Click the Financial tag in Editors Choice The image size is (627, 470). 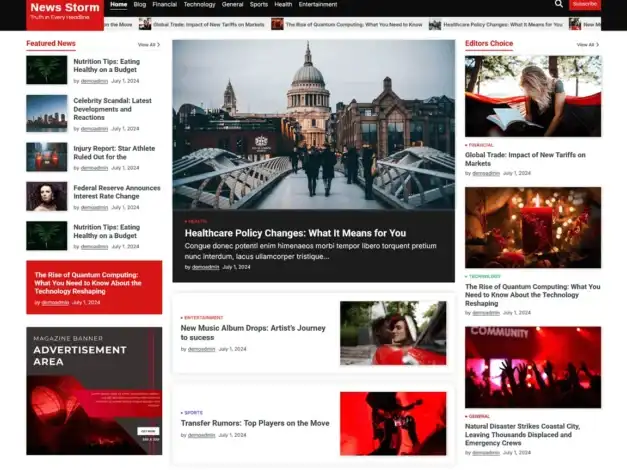[479, 145]
